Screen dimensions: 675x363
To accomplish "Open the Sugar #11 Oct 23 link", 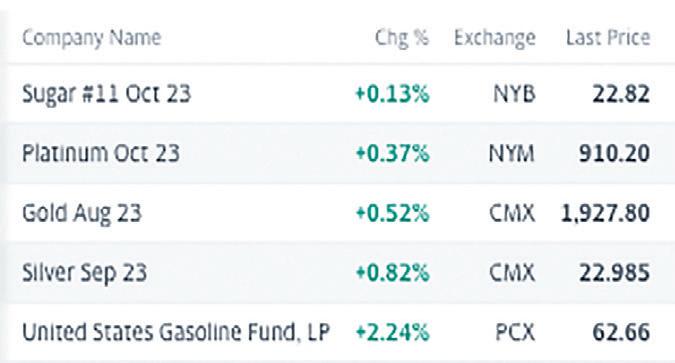I will click(106, 94).
